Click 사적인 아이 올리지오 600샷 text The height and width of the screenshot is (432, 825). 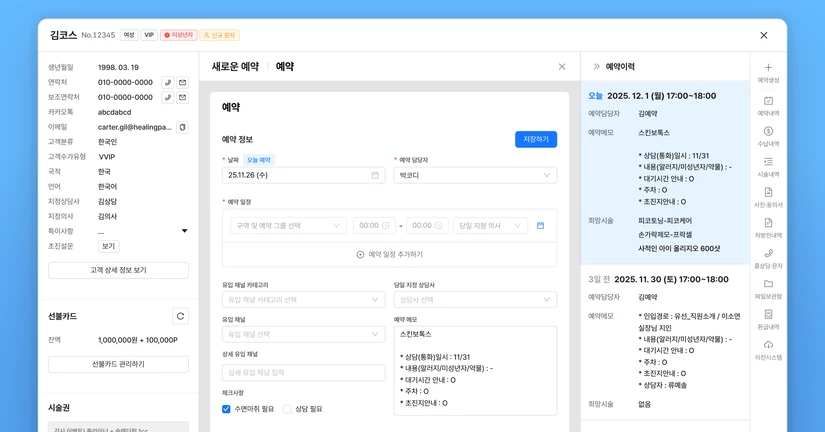coord(679,248)
